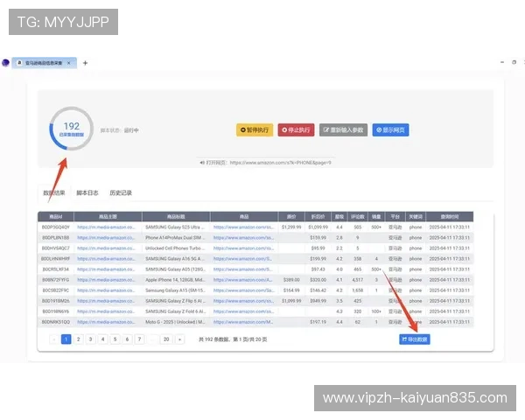Click the browser profile icon at top left
Image resolution: width=525 pixels, height=420 pixels.
[6, 63]
